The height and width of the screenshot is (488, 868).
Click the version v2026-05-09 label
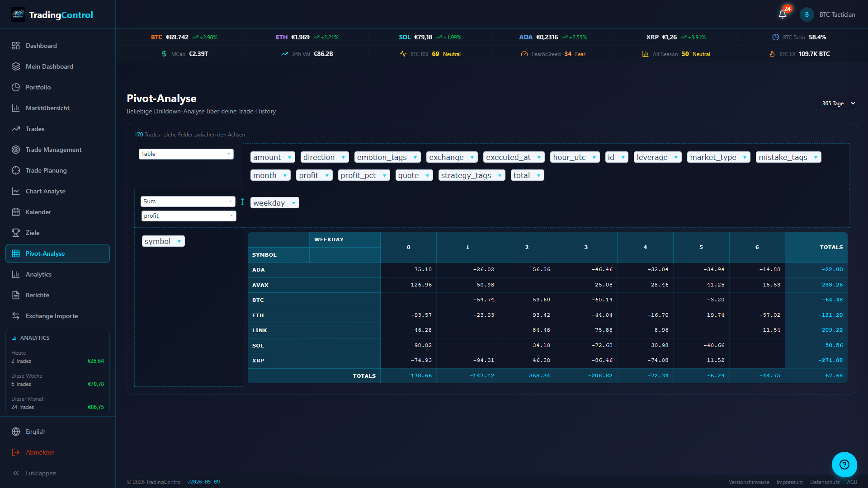point(203,482)
